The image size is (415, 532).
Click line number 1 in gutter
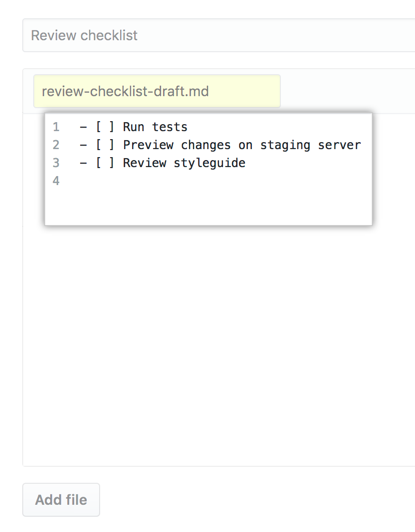click(56, 127)
